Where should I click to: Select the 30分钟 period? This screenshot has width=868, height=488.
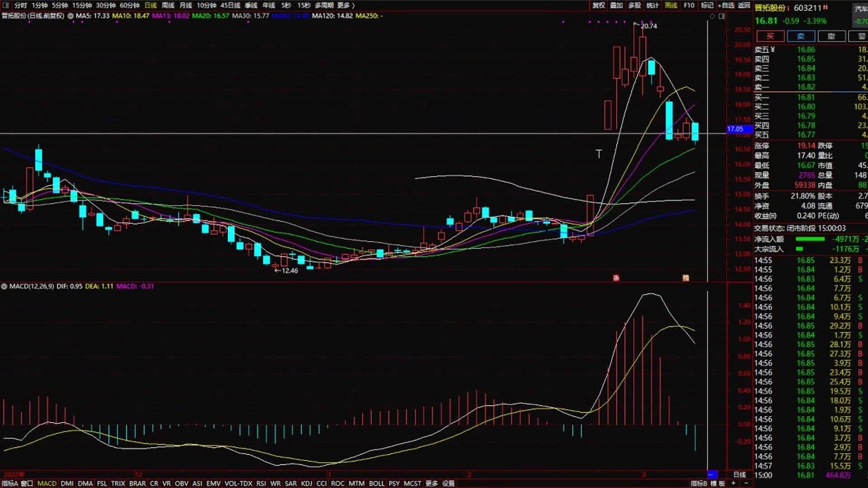click(105, 5)
